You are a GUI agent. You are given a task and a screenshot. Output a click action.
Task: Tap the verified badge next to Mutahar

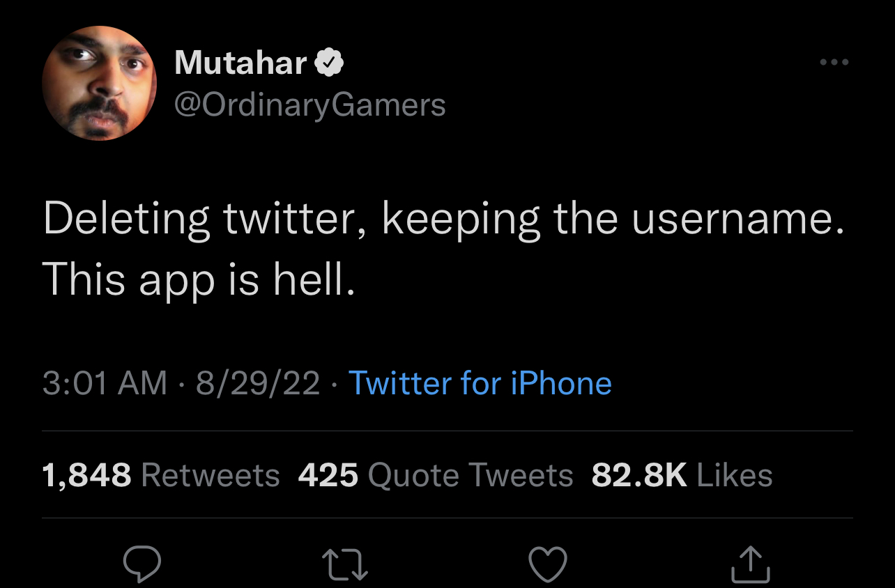point(329,63)
